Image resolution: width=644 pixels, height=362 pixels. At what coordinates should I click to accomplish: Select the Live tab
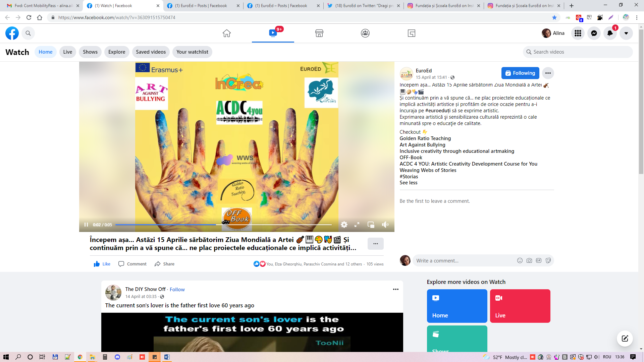tap(68, 52)
